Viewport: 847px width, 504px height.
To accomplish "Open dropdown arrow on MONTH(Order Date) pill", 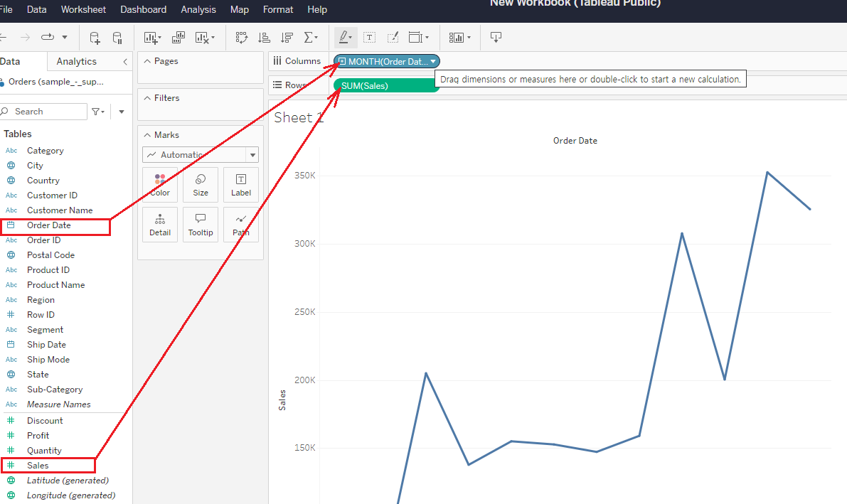I will point(433,62).
